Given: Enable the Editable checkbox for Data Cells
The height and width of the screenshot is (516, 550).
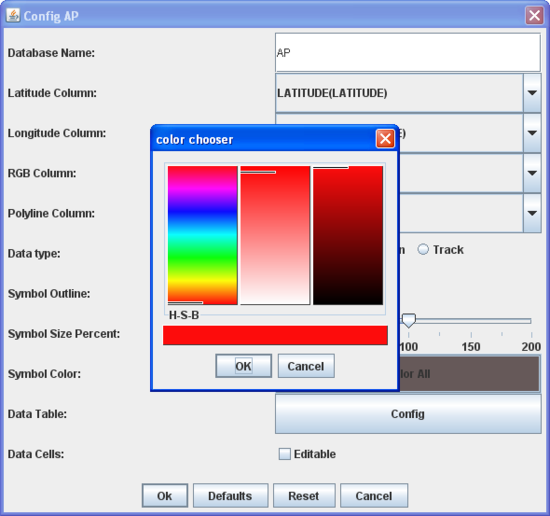Looking at the screenshot, I should tap(284, 454).
